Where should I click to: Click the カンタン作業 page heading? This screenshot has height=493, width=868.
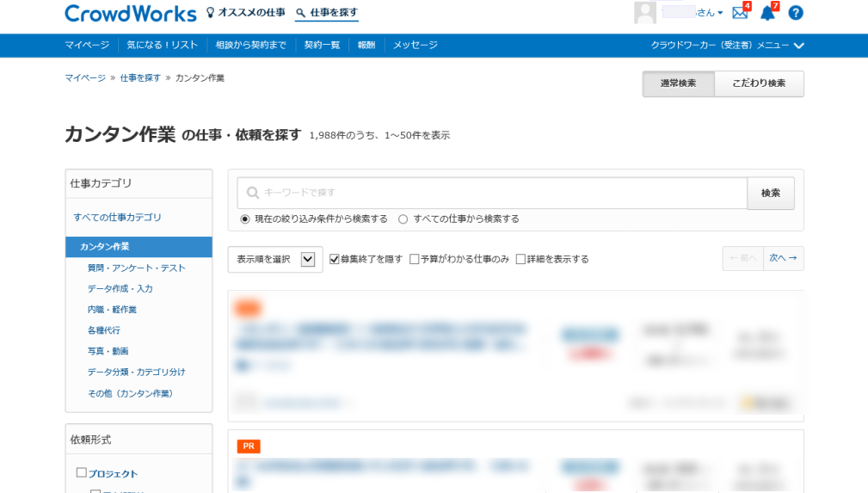(x=120, y=134)
